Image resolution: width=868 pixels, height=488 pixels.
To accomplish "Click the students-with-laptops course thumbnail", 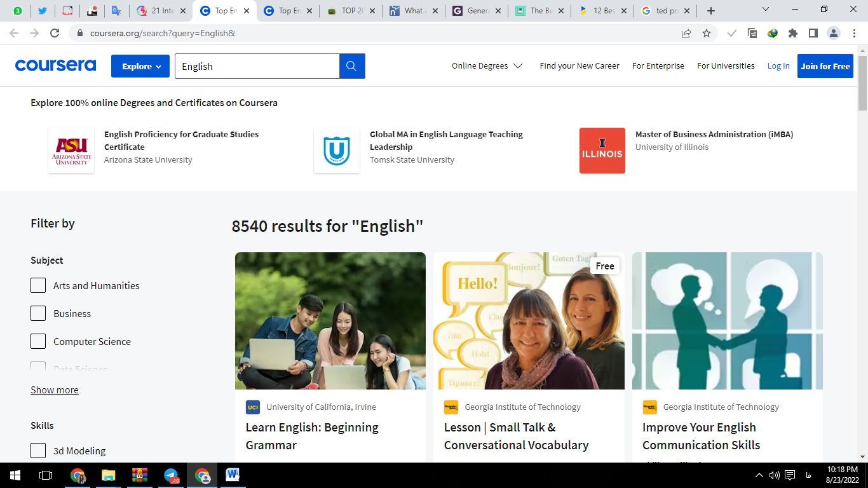I will 330,321.
